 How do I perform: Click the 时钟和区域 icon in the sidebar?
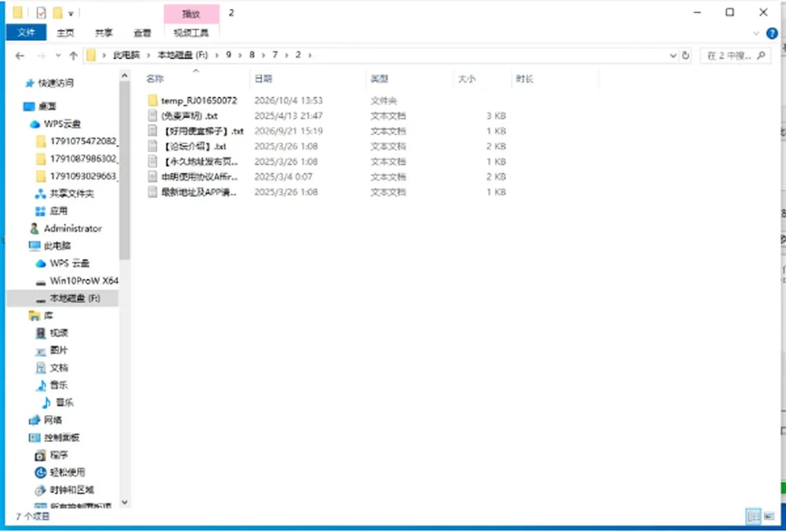point(41,490)
